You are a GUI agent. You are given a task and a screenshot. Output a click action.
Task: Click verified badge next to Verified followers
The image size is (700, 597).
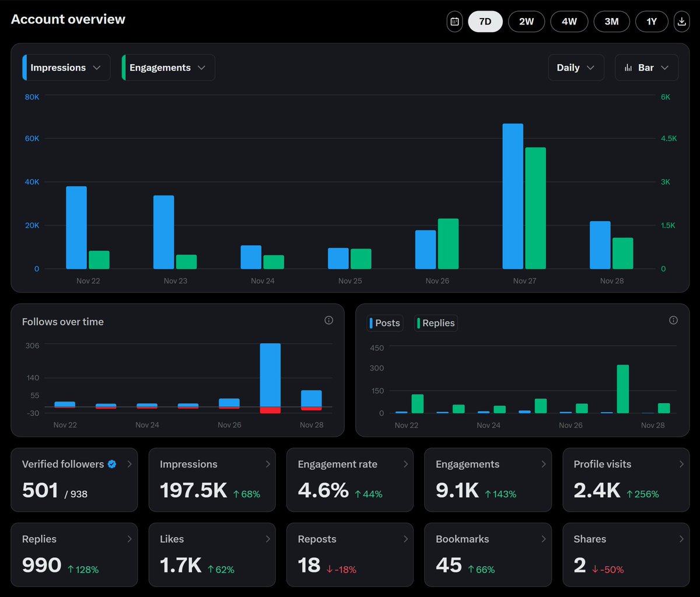pyautogui.click(x=112, y=464)
